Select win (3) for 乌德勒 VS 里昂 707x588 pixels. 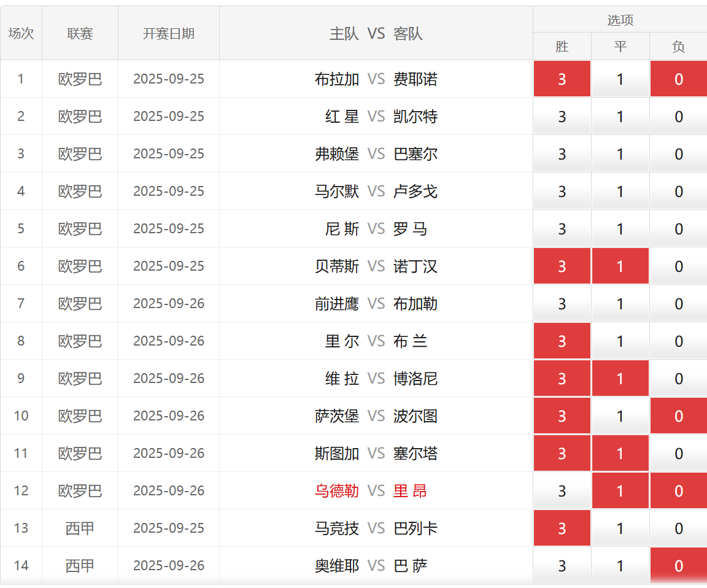(x=562, y=491)
